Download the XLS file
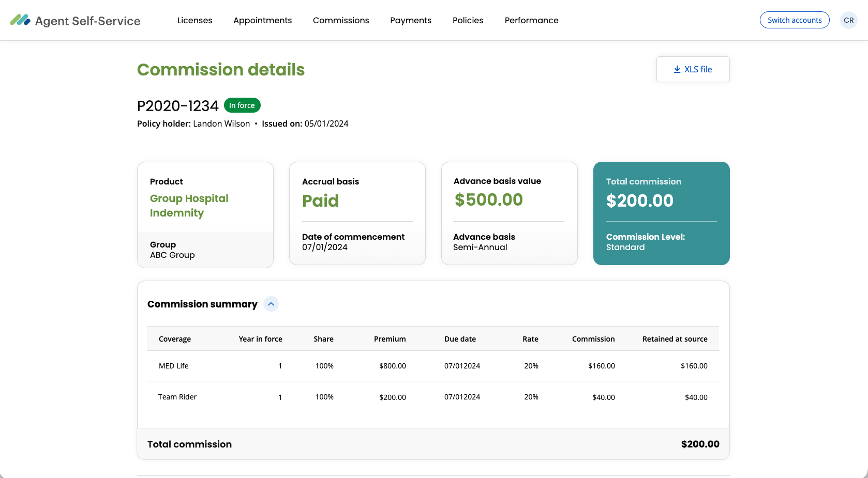 (x=693, y=69)
